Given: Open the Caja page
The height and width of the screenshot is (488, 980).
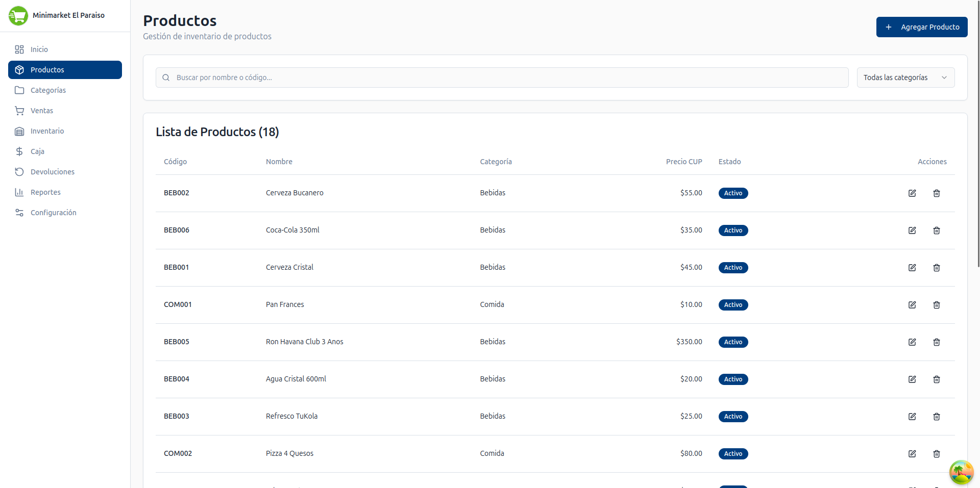Looking at the screenshot, I should (x=65, y=151).
